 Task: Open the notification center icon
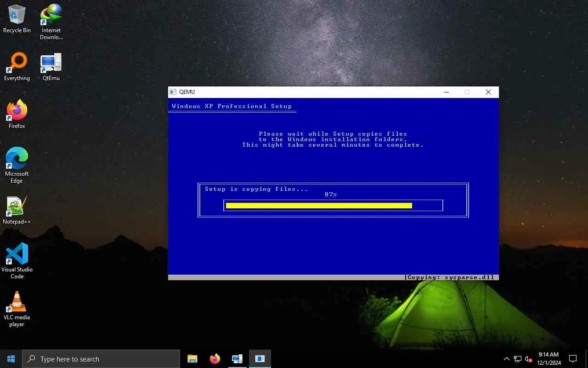573,359
